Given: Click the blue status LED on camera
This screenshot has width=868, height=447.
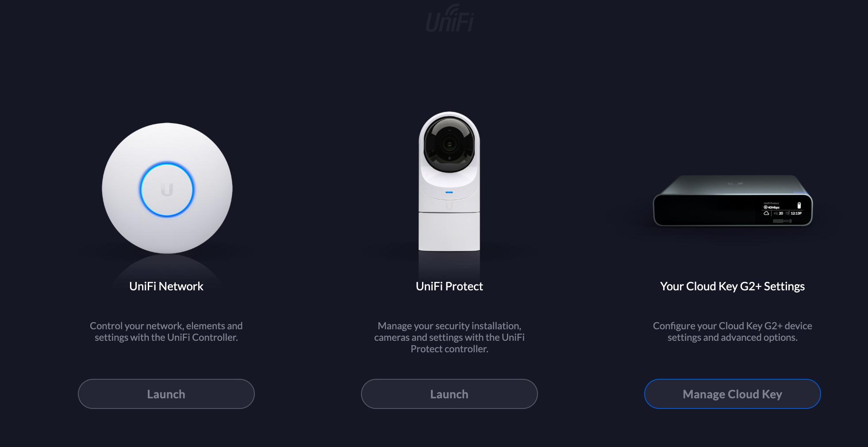Looking at the screenshot, I should 449,193.
